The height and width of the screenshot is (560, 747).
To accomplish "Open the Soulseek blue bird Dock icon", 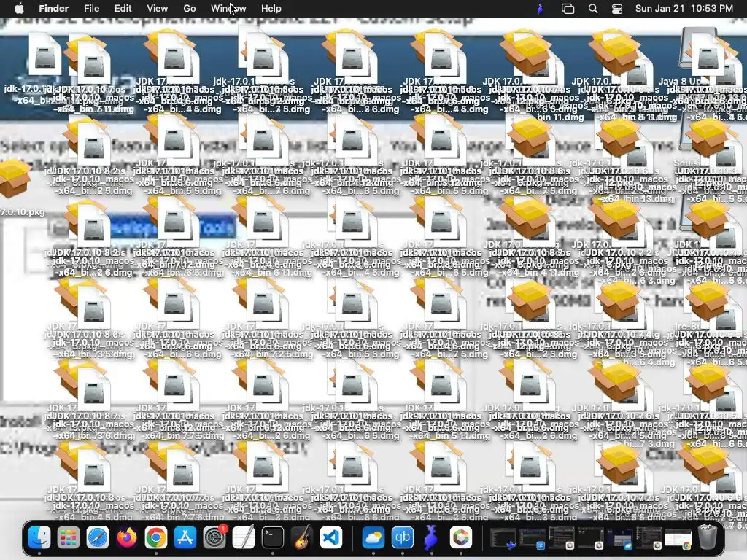I will 432,537.
